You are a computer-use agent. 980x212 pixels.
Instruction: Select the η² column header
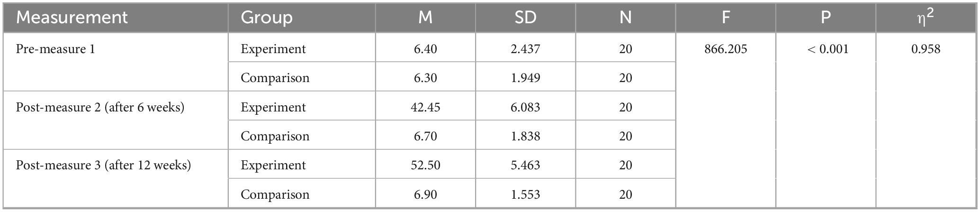[926, 17]
